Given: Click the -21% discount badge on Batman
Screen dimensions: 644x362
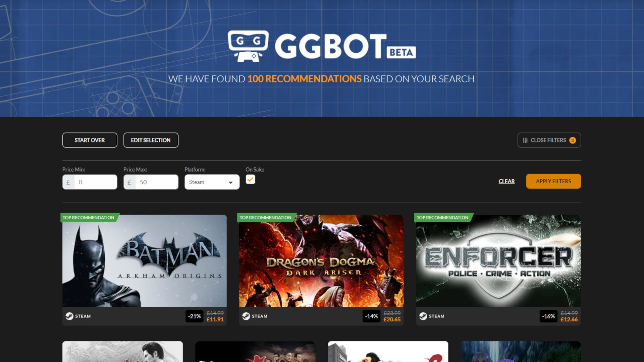Looking at the screenshot, I should pyautogui.click(x=195, y=316).
